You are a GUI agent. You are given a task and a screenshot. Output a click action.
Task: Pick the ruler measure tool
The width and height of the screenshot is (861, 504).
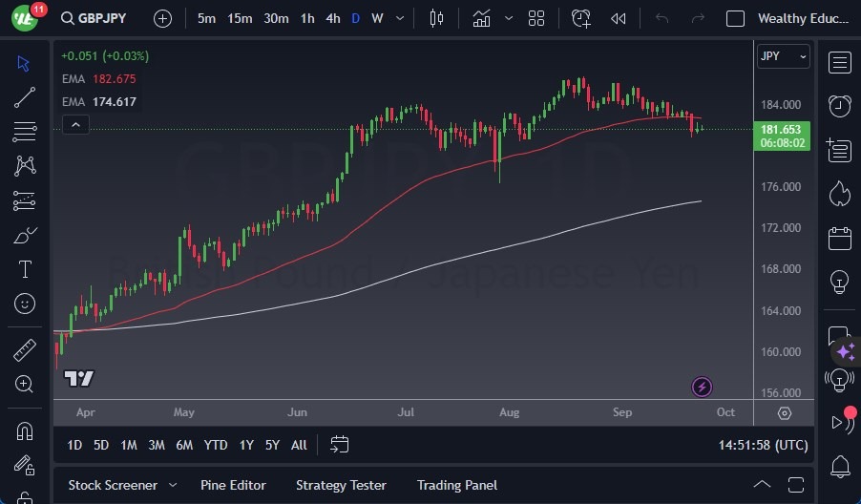coord(25,350)
